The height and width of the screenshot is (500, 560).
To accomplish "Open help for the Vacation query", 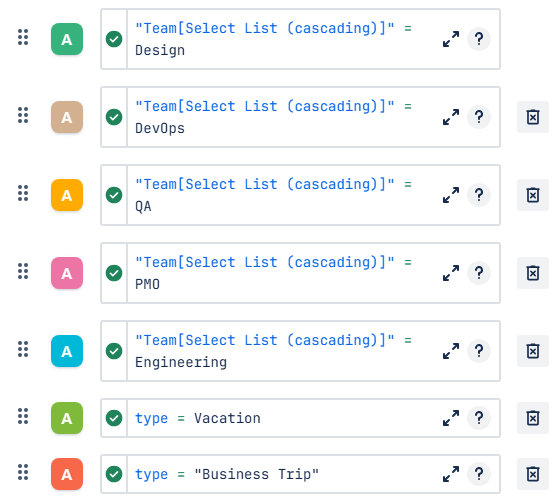I will [x=479, y=418].
